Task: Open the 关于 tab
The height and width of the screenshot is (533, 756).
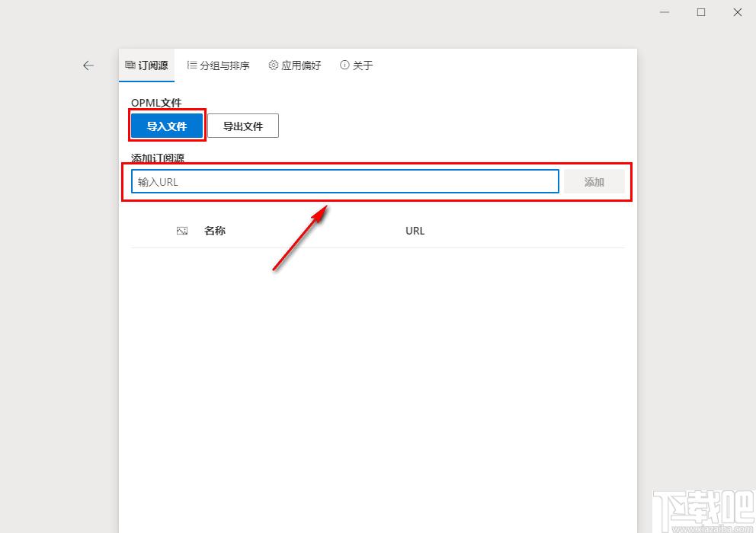Action: click(x=357, y=65)
